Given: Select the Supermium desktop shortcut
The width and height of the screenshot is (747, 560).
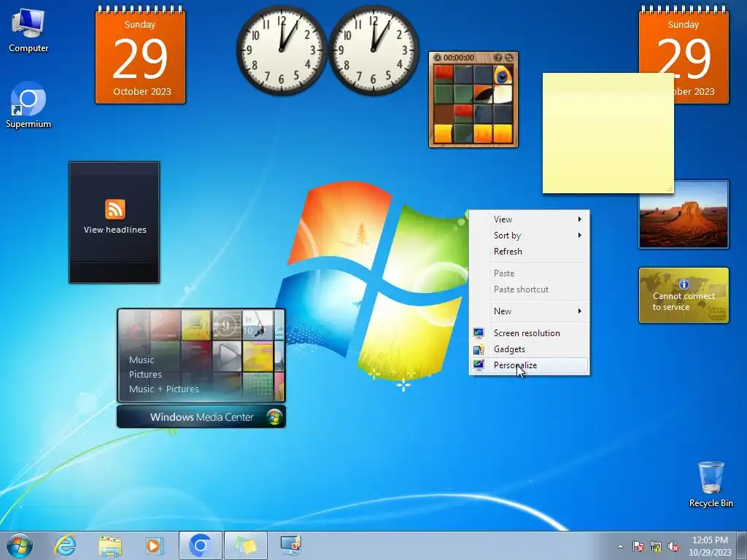Looking at the screenshot, I should (28, 105).
